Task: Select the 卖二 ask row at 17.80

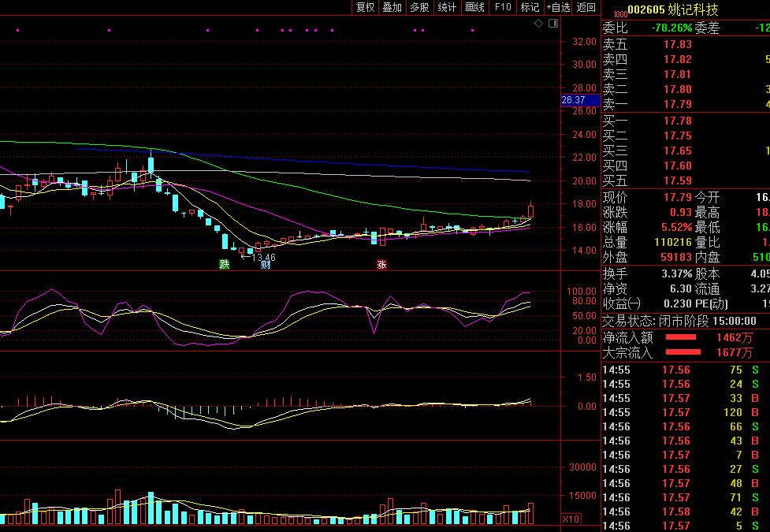Action: 686,89
